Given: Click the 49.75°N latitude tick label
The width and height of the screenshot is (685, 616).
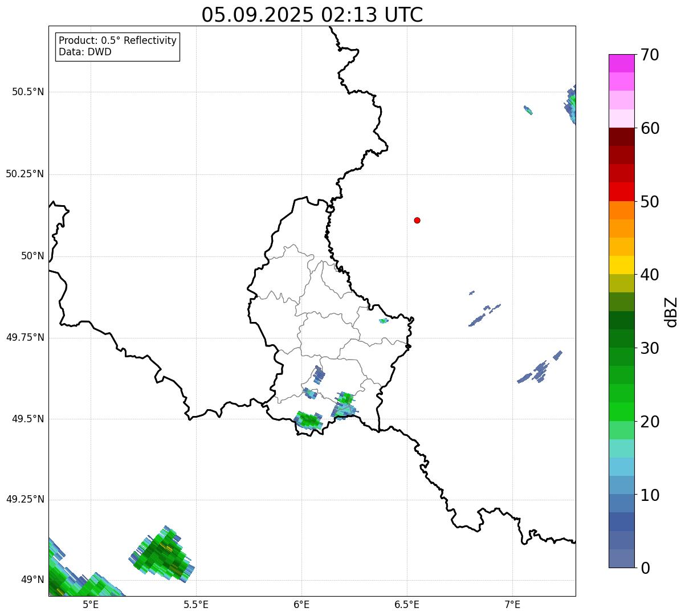Looking at the screenshot, I should pyautogui.click(x=25, y=337).
